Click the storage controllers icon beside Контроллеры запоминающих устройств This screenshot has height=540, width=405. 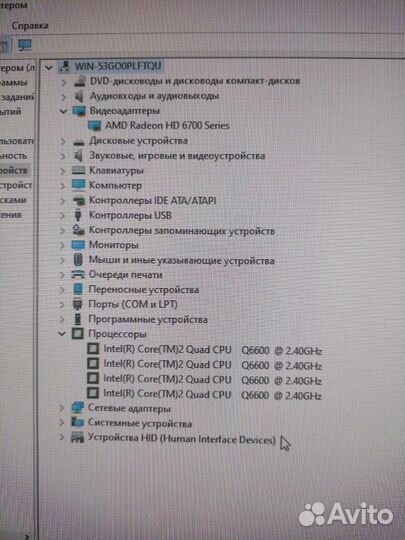79,230
